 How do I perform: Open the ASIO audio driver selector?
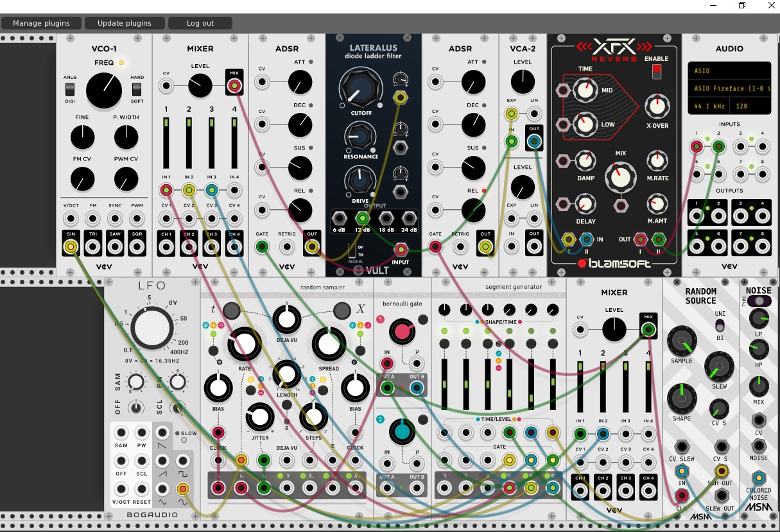(x=729, y=71)
